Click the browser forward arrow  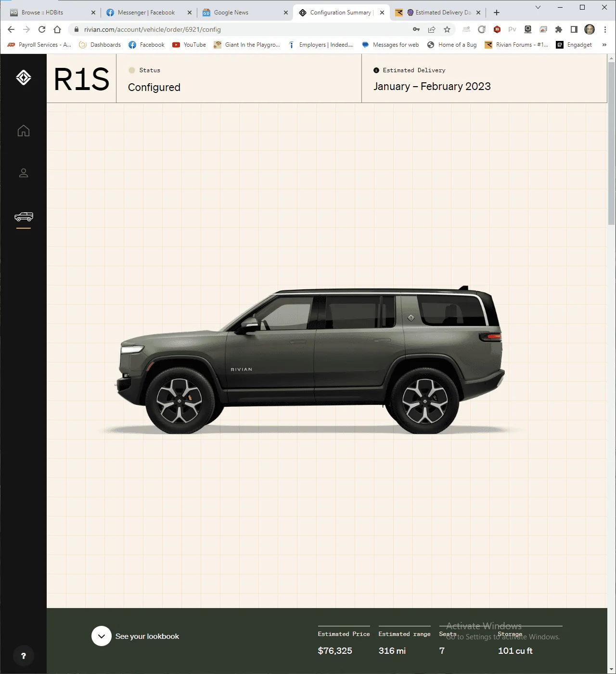pyautogui.click(x=26, y=29)
